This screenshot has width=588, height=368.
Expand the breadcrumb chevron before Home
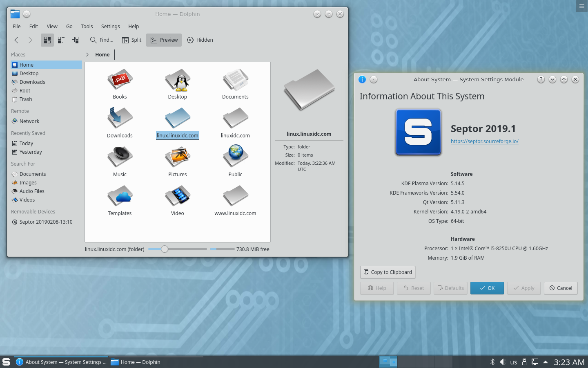click(87, 55)
